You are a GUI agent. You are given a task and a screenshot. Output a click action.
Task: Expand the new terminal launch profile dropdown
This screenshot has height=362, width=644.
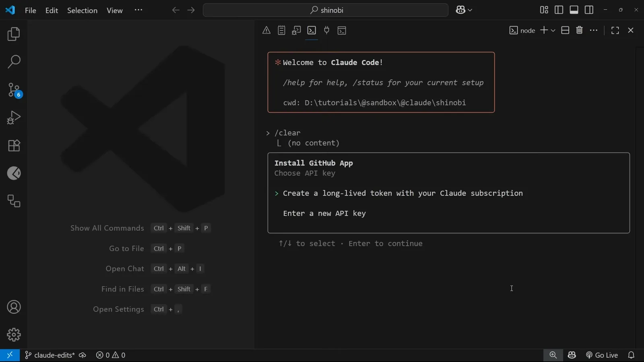(x=553, y=31)
